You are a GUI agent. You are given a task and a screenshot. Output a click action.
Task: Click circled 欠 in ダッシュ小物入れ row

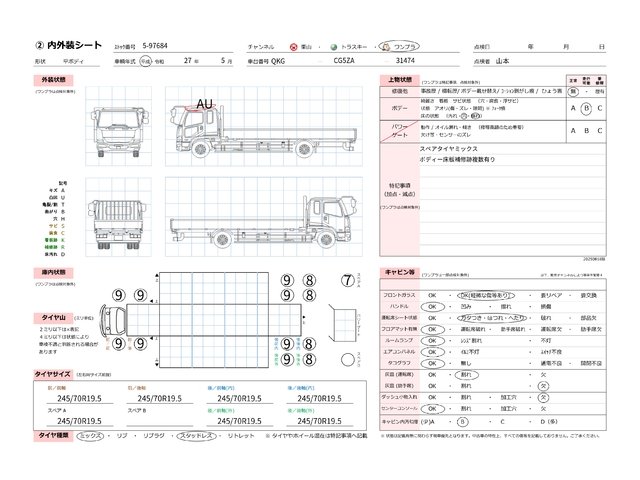coord(543,397)
